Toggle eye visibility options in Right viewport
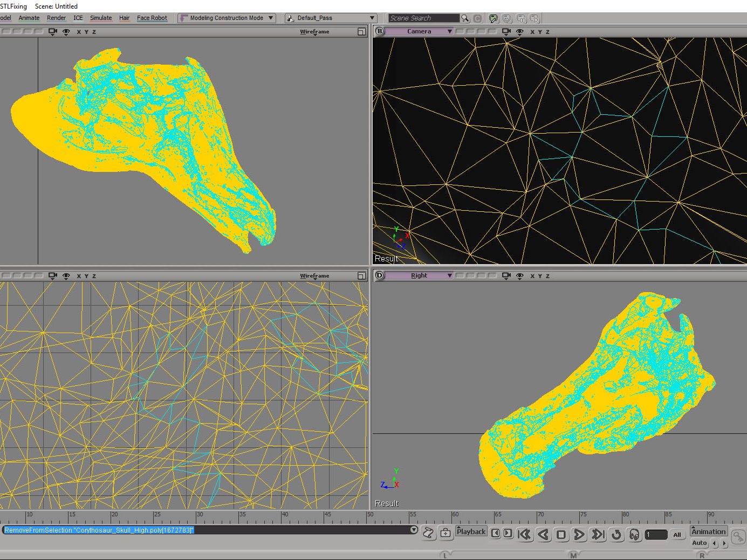Image resolution: width=747 pixels, height=560 pixels. coord(520,276)
